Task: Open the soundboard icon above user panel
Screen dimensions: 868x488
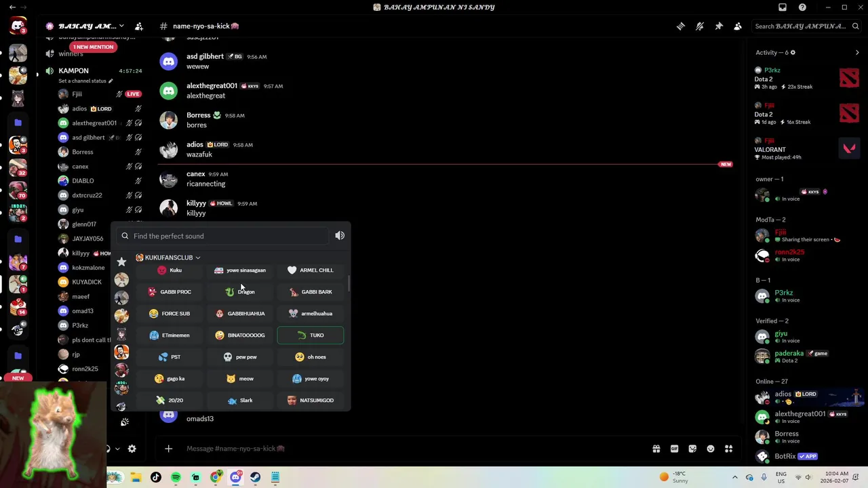Action: click(x=125, y=422)
